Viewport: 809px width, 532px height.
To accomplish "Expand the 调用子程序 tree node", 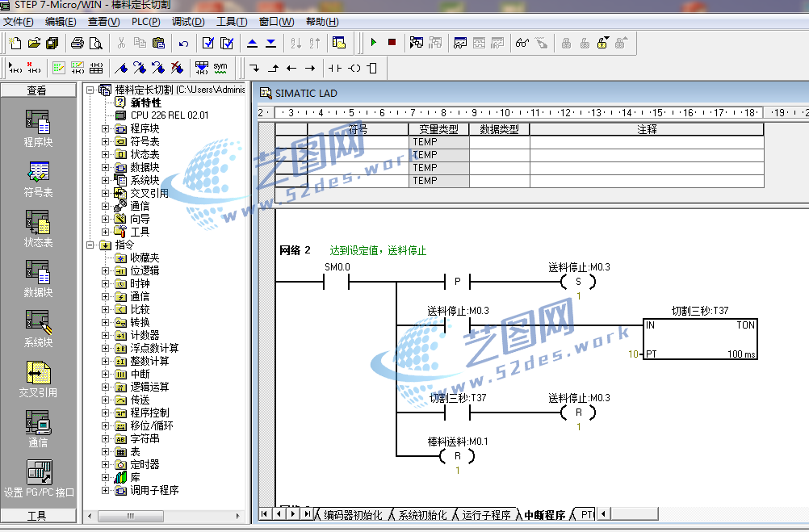I will [105, 490].
